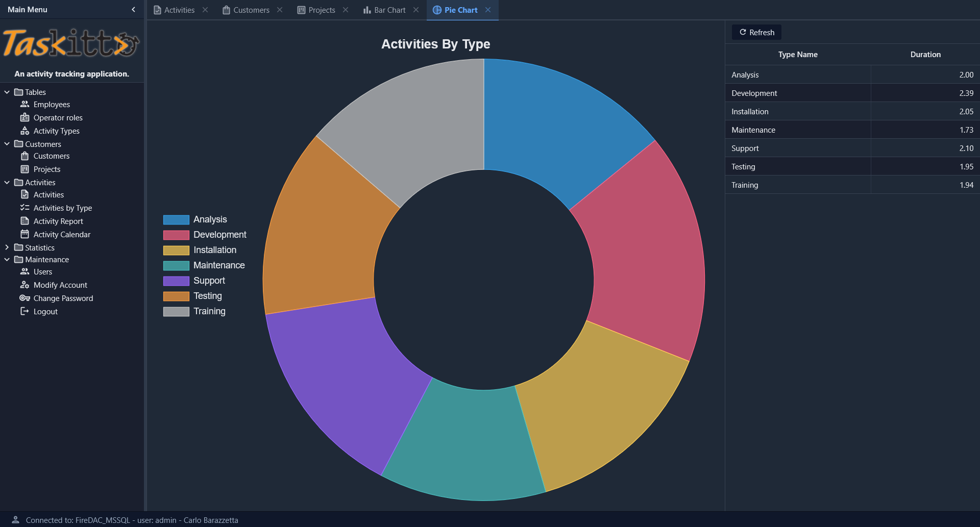Click the Activities by Type checklist icon
Screen dimensions: 980x527
point(24,208)
